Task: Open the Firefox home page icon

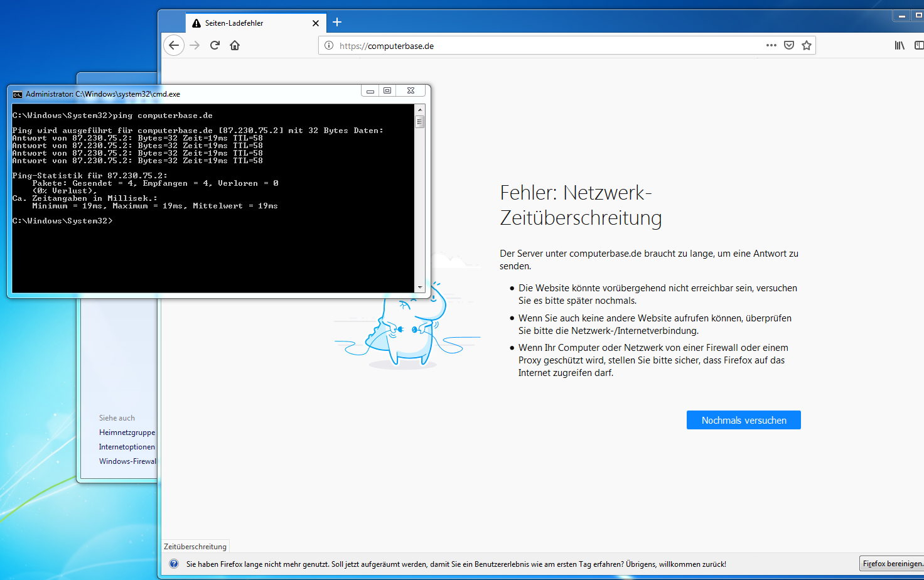Action: coord(235,45)
